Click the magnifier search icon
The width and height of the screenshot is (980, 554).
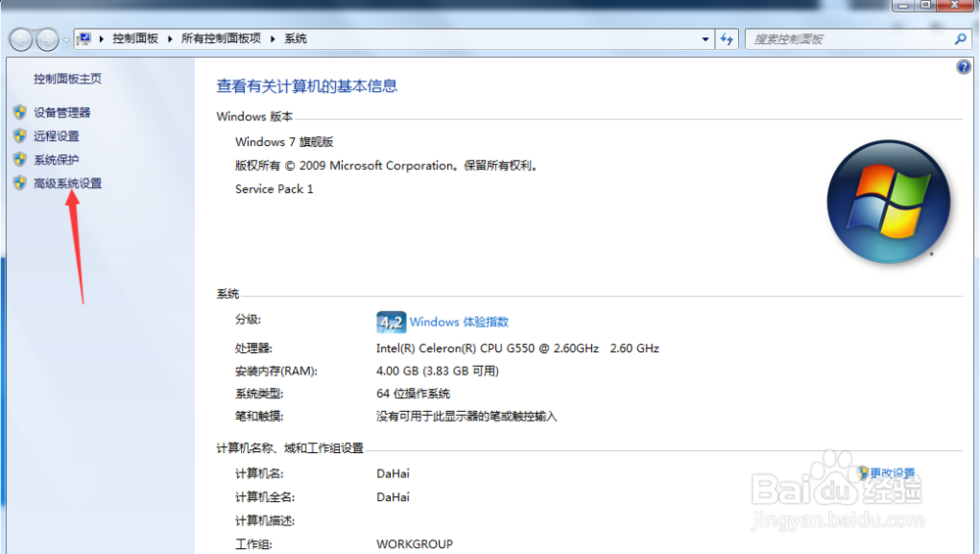click(x=960, y=39)
